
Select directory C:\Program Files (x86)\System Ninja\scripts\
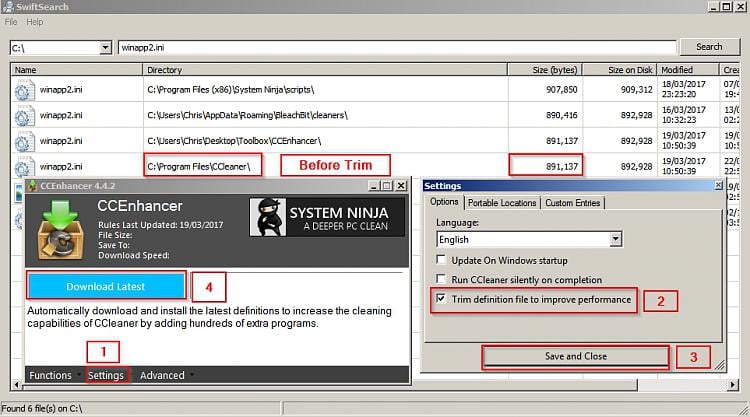click(x=231, y=90)
